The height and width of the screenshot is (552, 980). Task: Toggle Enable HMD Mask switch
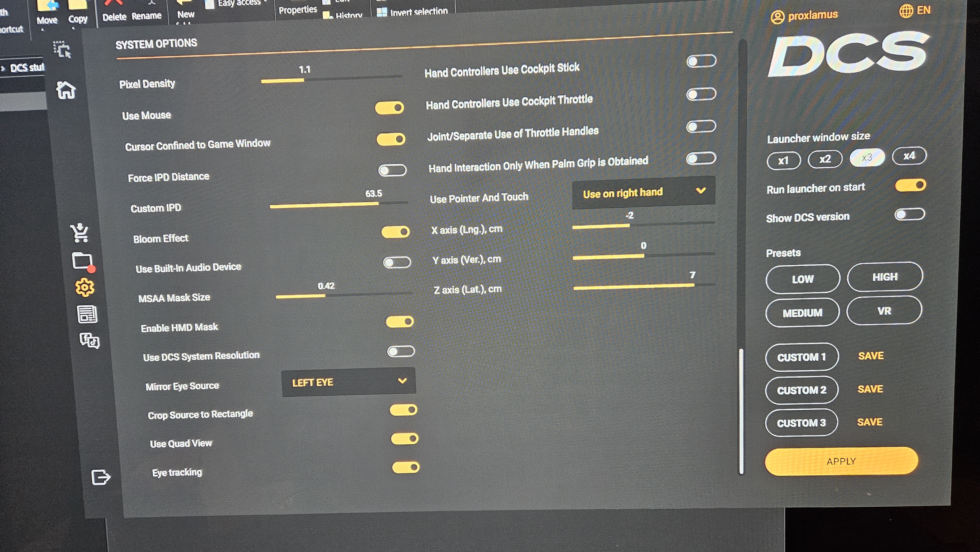coord(400,322)
